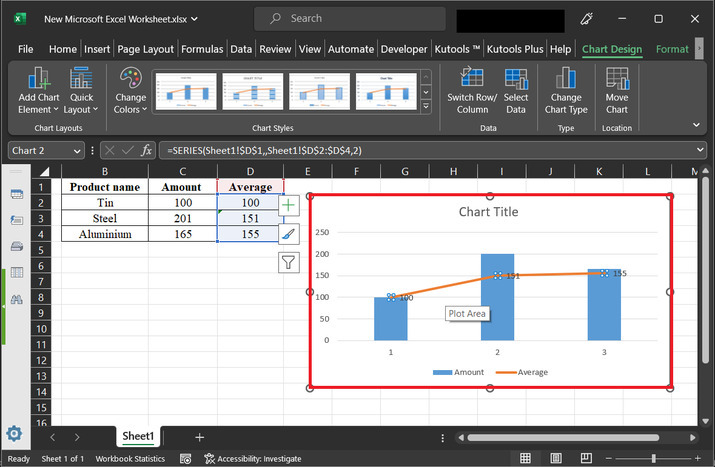Click the Search box in title bar
This screenshot has height=467, width=715.
(350, 19)
